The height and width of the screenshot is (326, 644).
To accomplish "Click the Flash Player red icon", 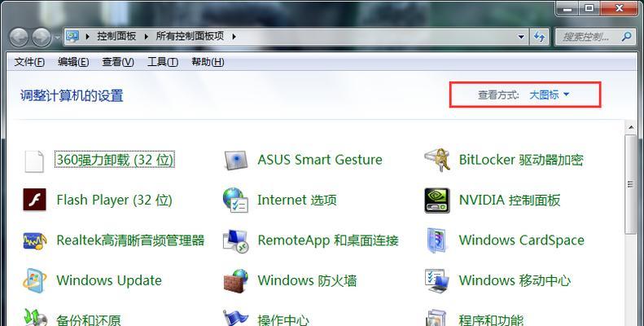I will coord(34,200).
